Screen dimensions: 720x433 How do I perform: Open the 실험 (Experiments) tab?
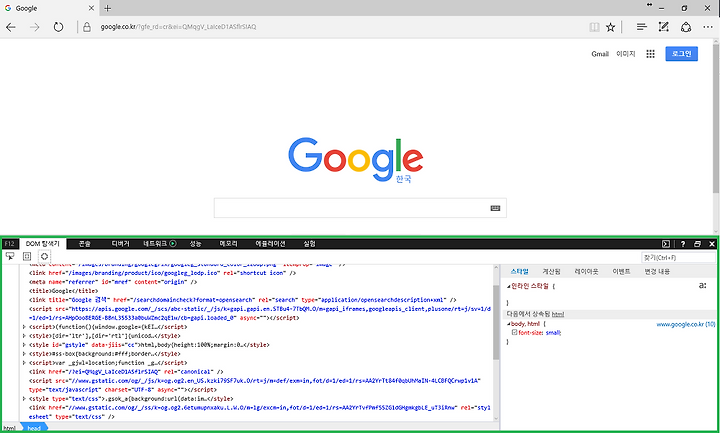pyautogui.click(x=309, y=244)
